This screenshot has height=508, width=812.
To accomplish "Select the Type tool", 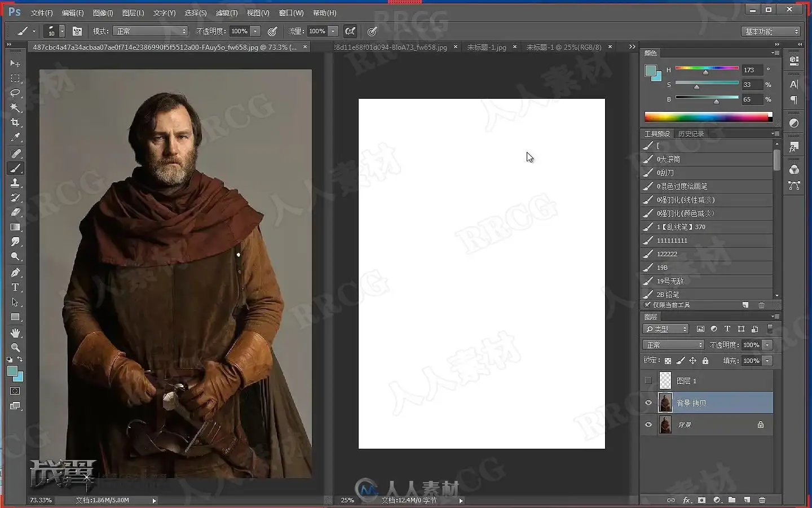I will point(15,287).
